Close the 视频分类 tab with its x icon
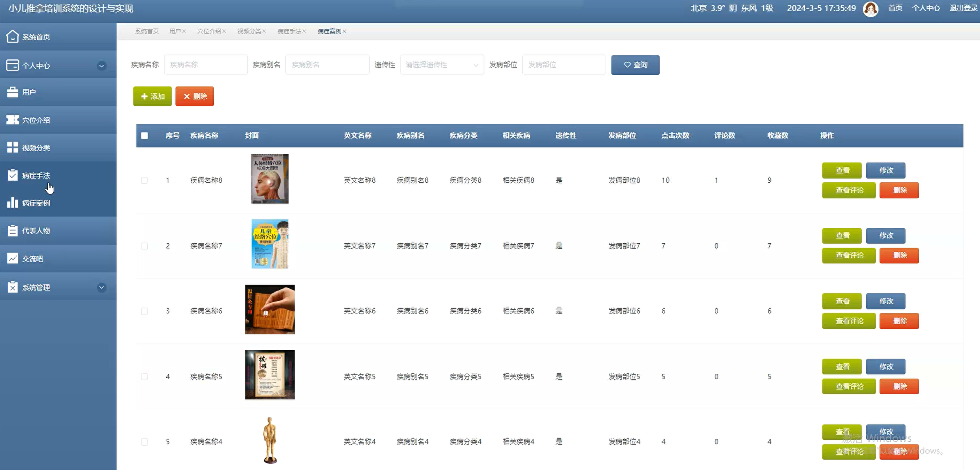This screenshot has height=470, width=980. point(264,31)
